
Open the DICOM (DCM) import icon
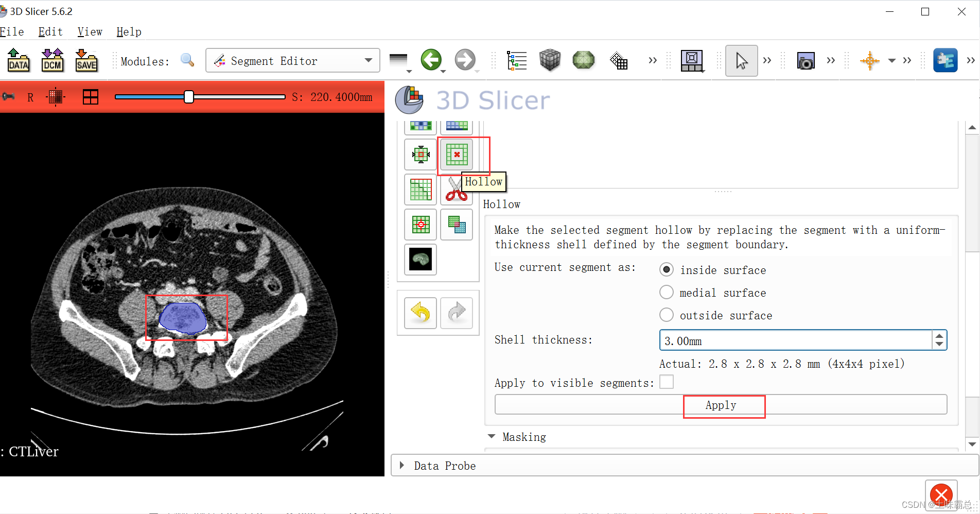click(x=52, y=60)
